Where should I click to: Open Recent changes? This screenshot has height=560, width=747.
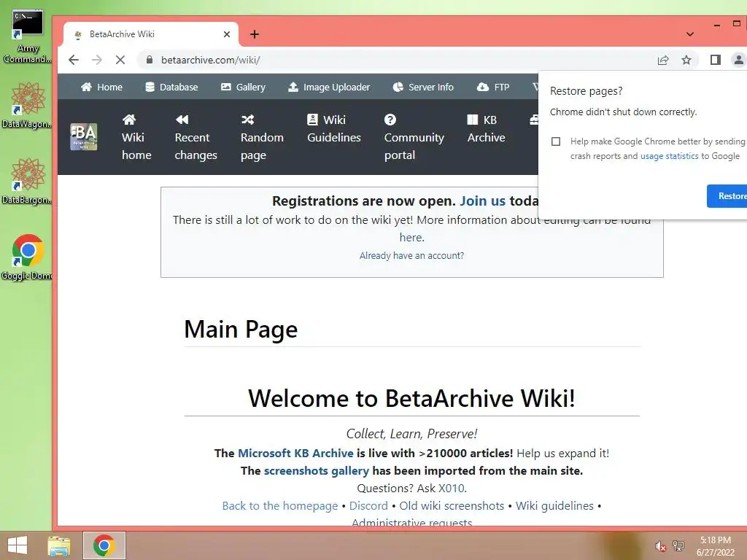[196, 137]
